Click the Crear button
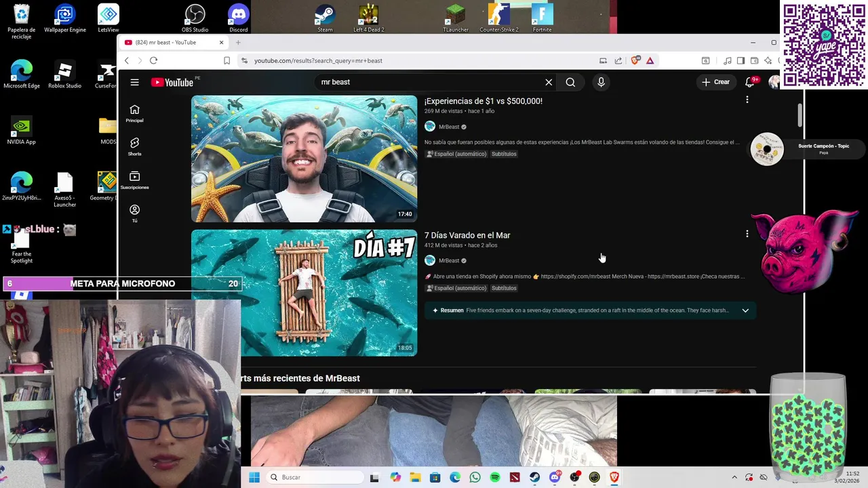The width and height of the screenshot is (868, 488). point(716,82)
